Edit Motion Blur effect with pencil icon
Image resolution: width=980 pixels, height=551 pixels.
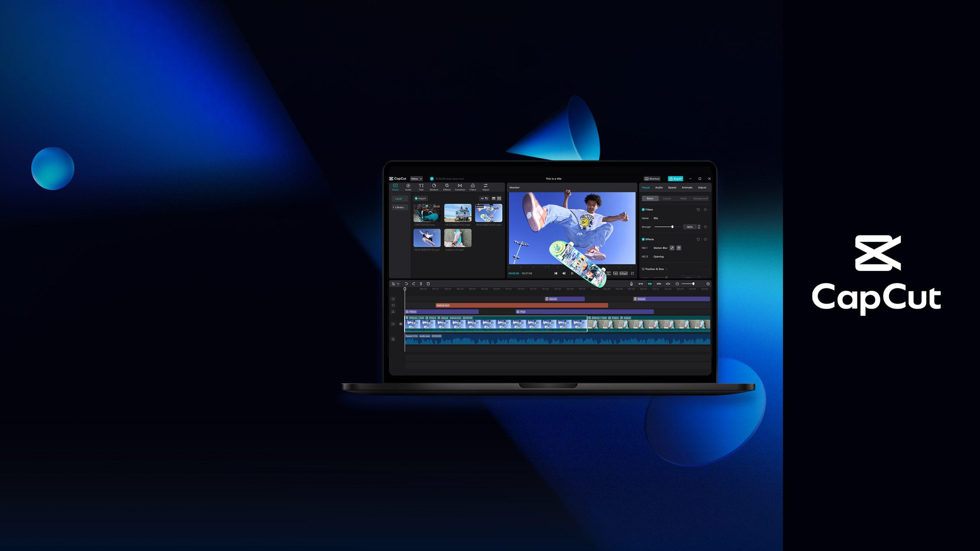coord(672,248)
